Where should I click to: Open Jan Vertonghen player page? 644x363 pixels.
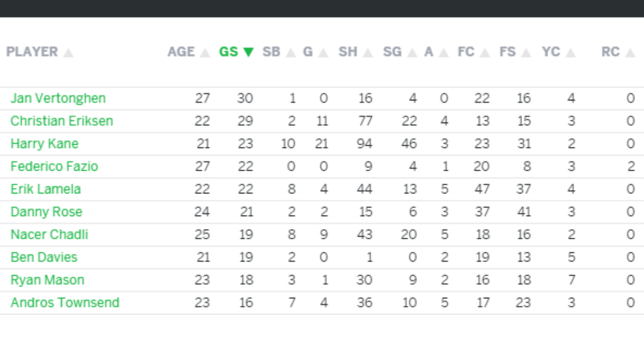pos(58,98)
